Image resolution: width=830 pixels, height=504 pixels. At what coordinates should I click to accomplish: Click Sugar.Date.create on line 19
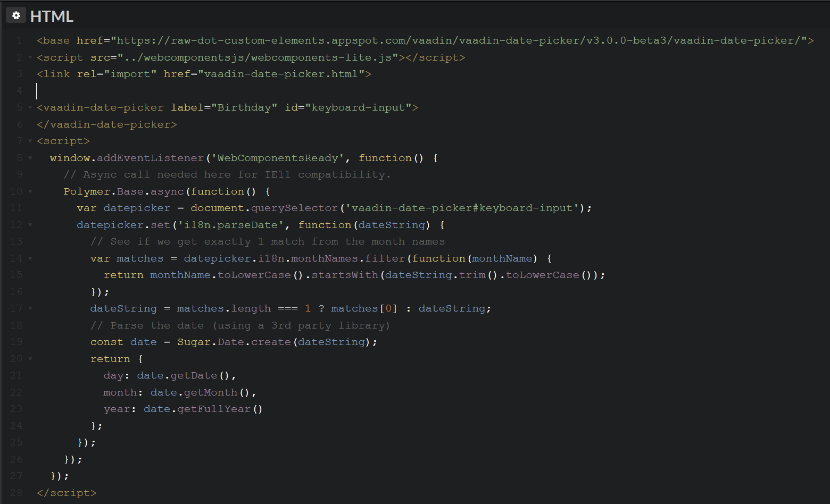pos(234,342)
